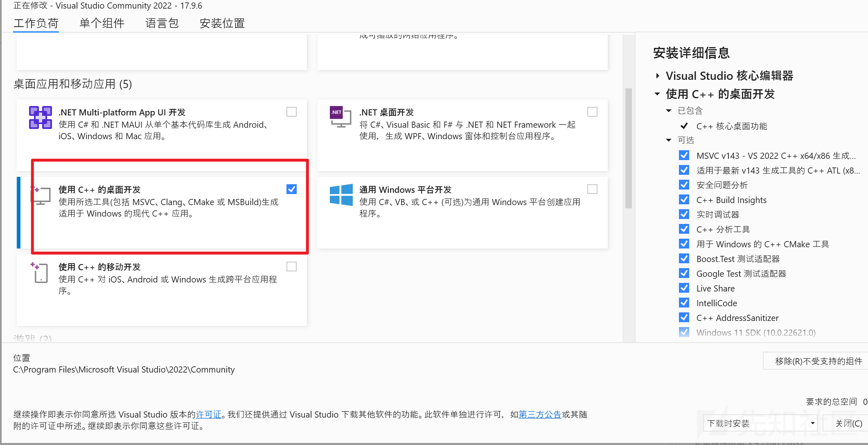Uncheck Google Test 测试适配器 component
The height and width of the screenshot is (445, 868).
click(x=684, y=273)
